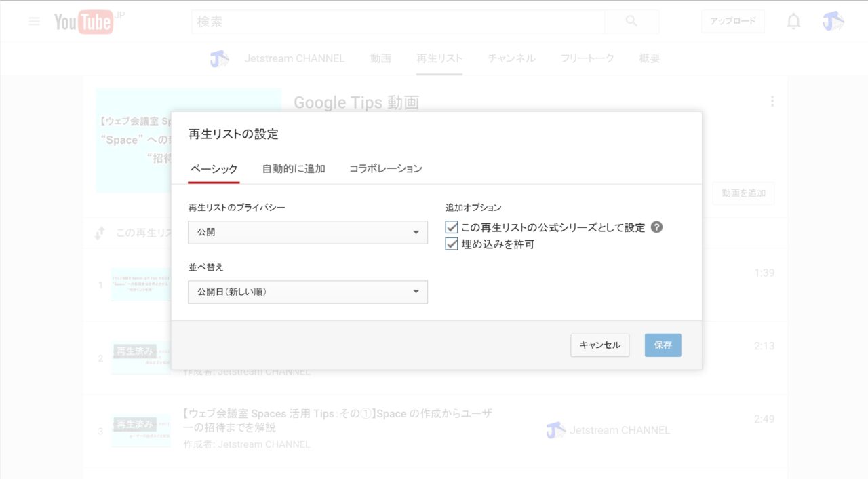Select the ベーシック tab
The height and width of the screenshot is (479, 868).
click(214, 169)
